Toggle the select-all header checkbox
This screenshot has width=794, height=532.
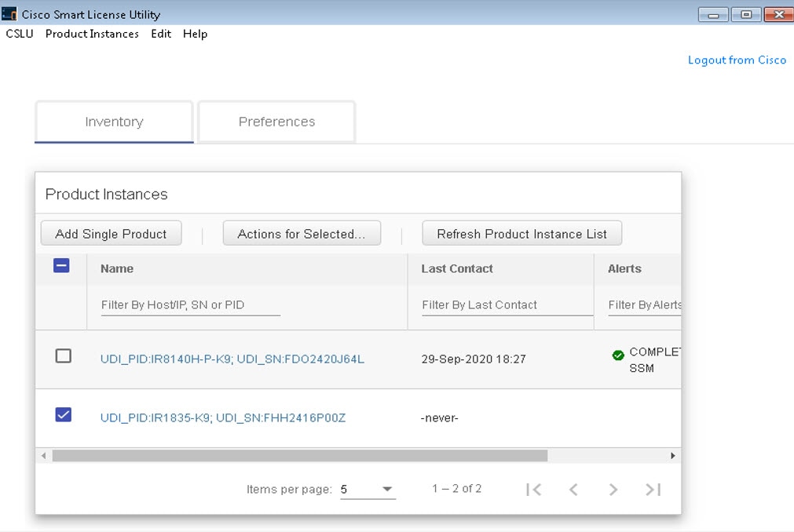pos(61,266)
